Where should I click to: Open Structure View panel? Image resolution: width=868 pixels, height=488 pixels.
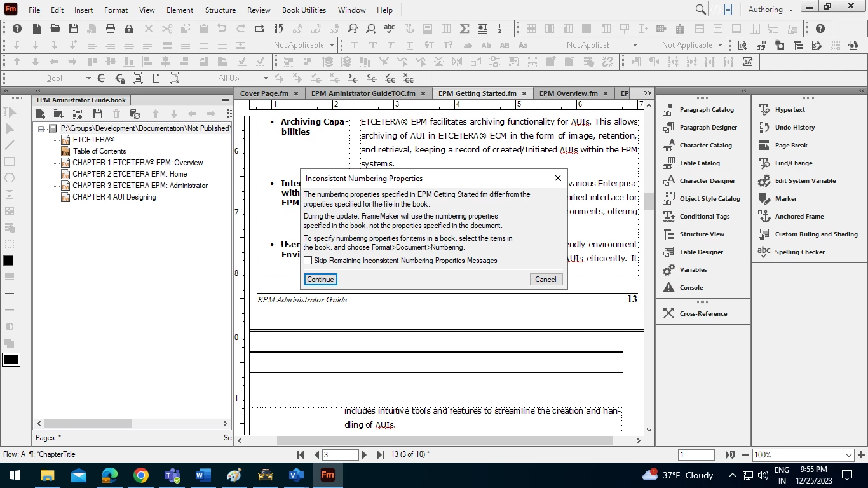tap(702, 234)
